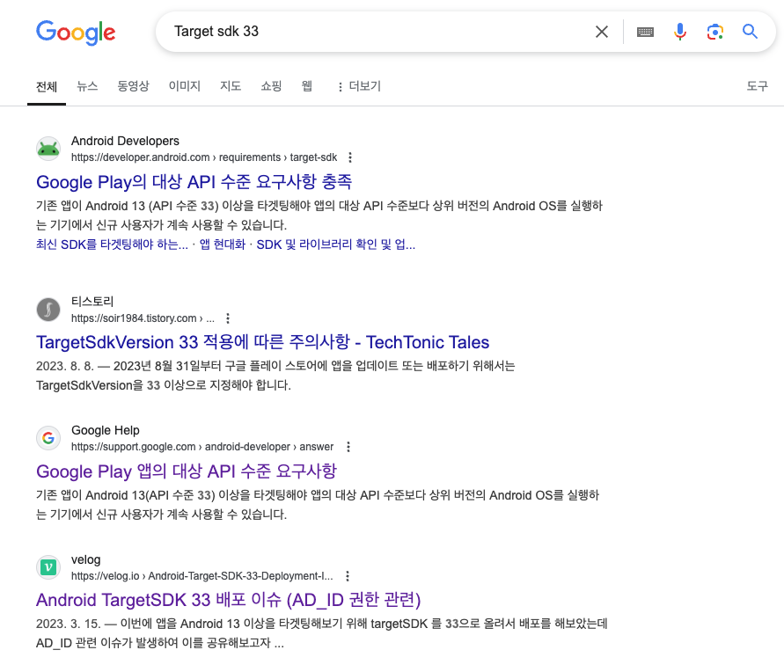Click the 'Google Help' site name
784x672 pixels.
click(x=106, y=430)
